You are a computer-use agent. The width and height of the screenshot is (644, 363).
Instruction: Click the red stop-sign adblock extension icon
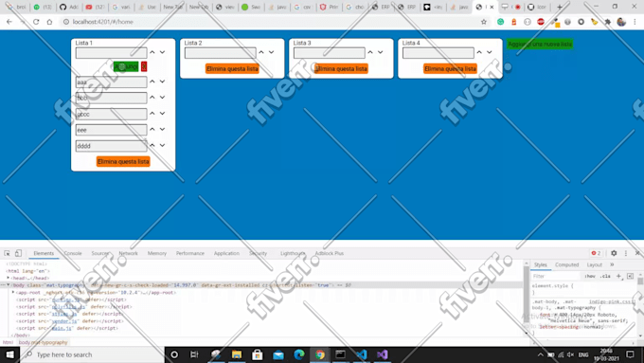click(541, 22)
